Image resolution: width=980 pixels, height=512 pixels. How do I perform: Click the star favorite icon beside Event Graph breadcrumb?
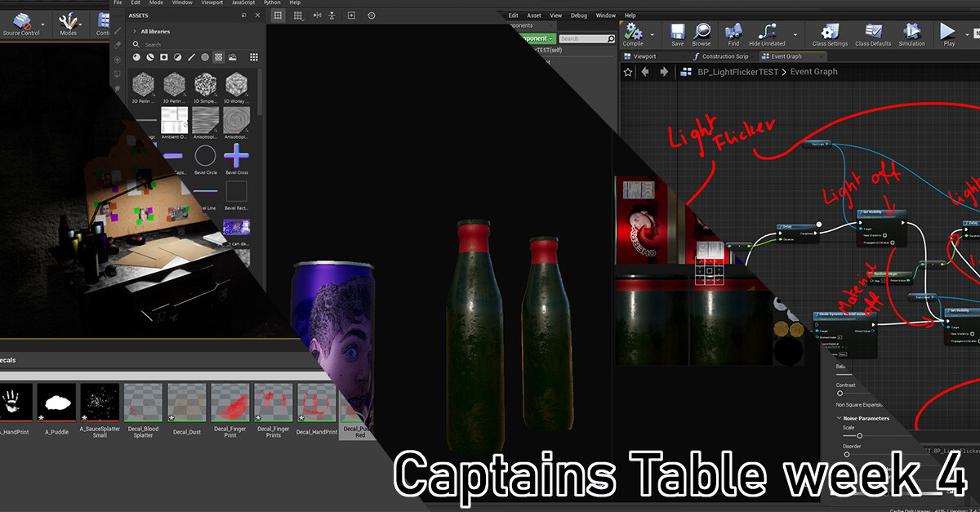[x=628, y=72]
